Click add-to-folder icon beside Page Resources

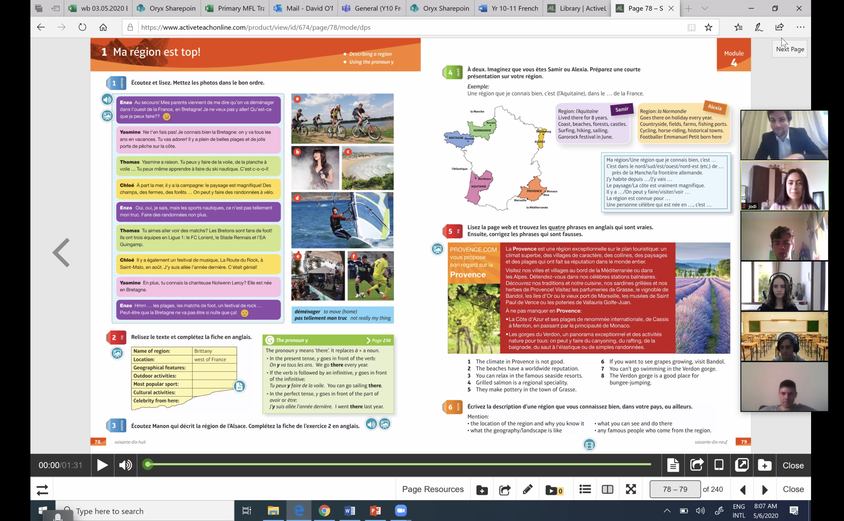coord(482,490)
